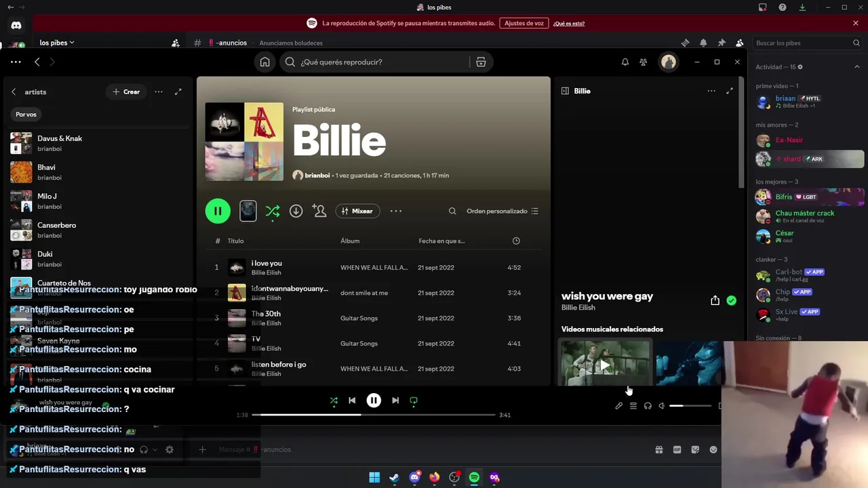
Task: Pause Billie playlist with green button
Action: (218, 211)
